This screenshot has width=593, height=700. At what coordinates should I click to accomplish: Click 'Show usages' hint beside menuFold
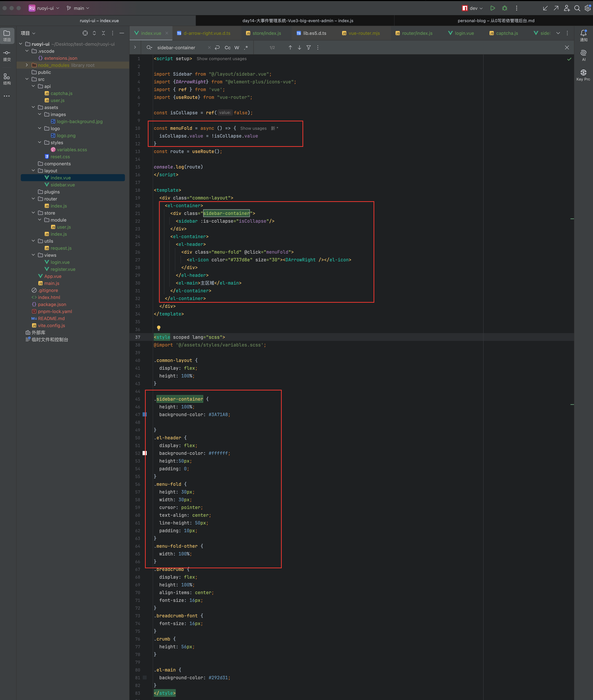point(253,128)
